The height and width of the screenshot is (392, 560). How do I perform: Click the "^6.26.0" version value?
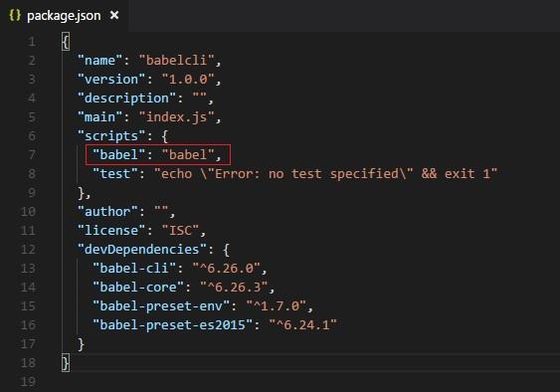pyautogui.click(x=227, y=268)
